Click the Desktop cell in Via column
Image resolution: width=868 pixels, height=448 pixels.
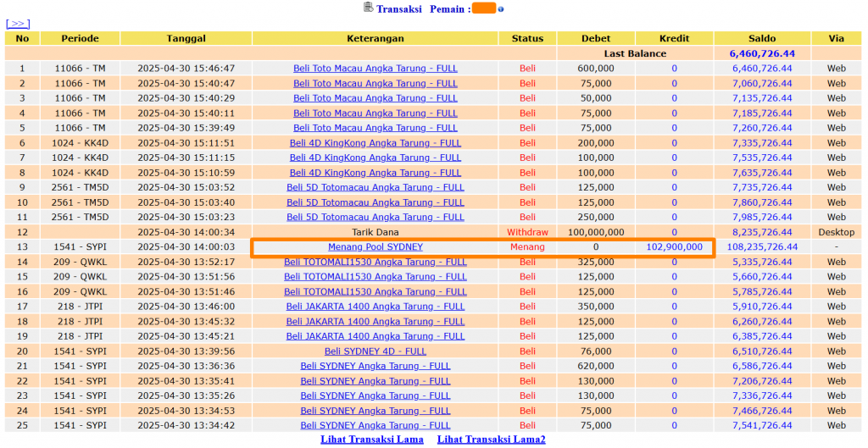pos(837,232)
